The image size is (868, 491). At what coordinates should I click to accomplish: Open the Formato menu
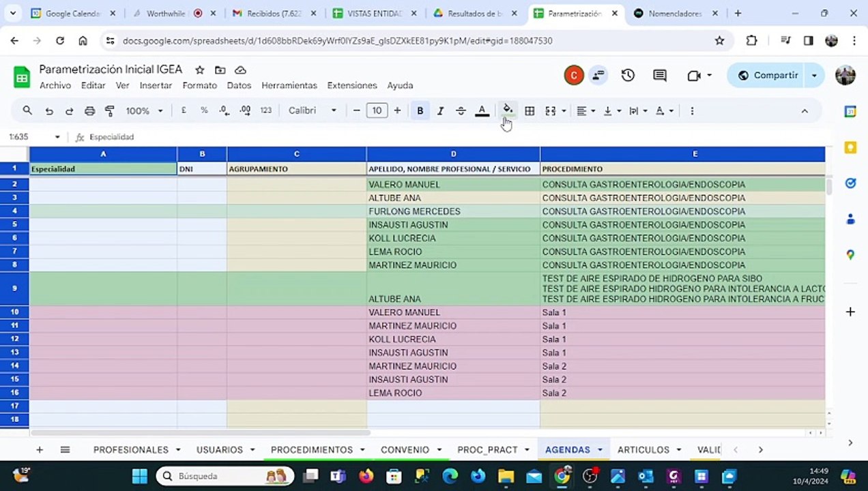pyautogui.click(x=199, y=85)
